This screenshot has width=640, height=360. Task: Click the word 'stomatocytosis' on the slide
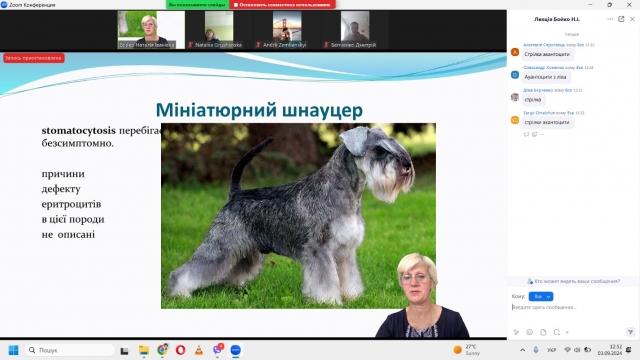pyautogui.click(x=79, y=131)
